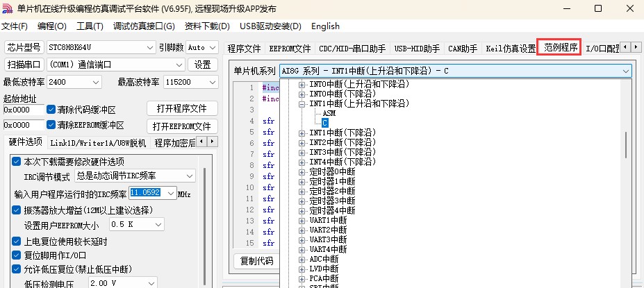Click the app logo icon in title bar
This screenshot has height=288, width=644.
click(8, 8)
